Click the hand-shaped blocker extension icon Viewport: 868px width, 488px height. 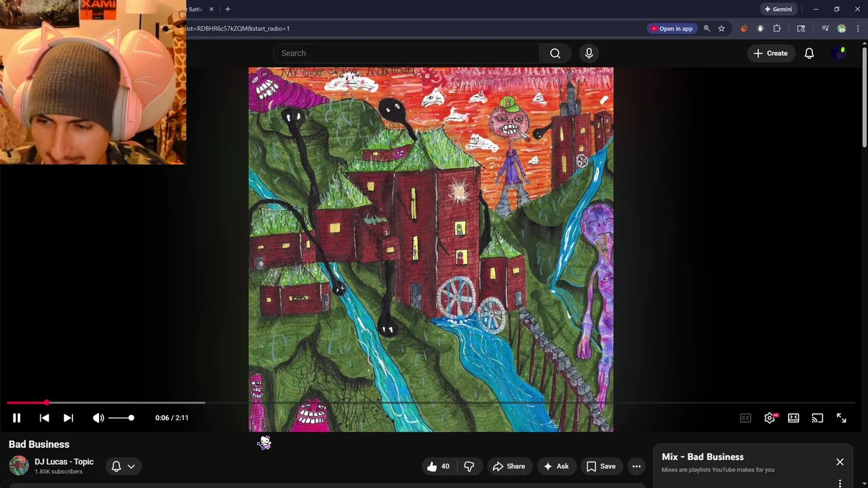coord(760,28)
